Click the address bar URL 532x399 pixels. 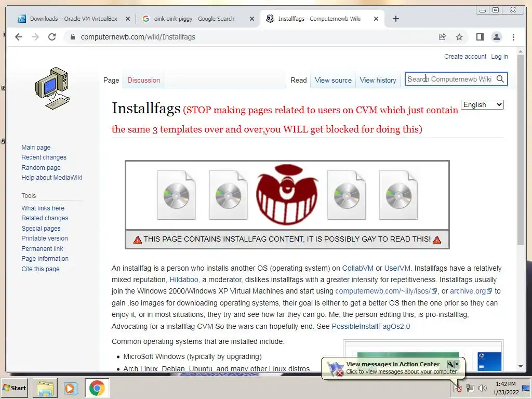pos(138,37)
